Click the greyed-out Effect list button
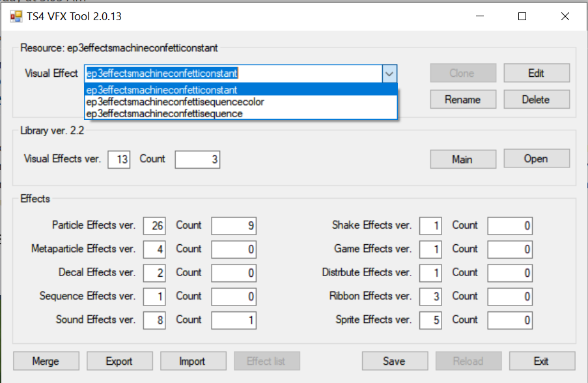 [266, 361]
